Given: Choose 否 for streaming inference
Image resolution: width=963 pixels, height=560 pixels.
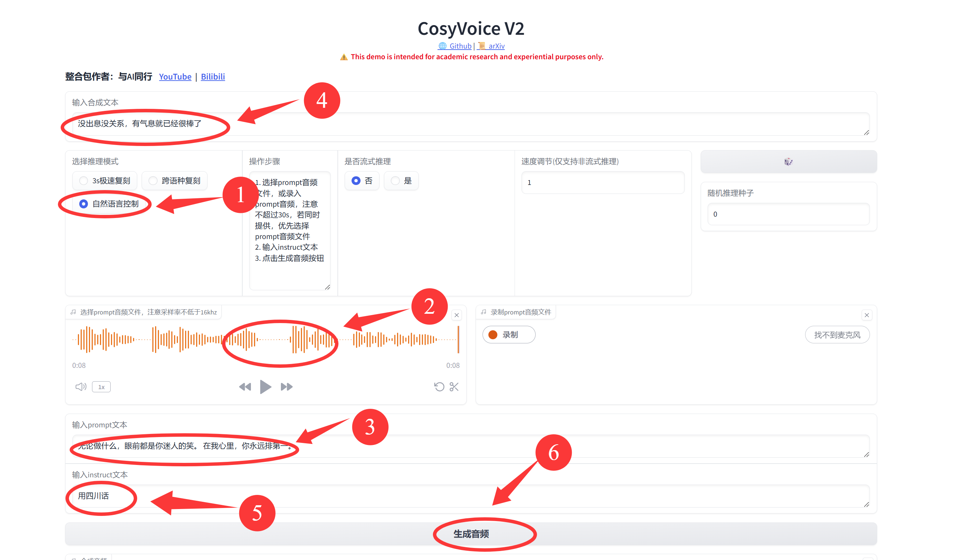Looking at the screenshot, I should pos(362,180).
